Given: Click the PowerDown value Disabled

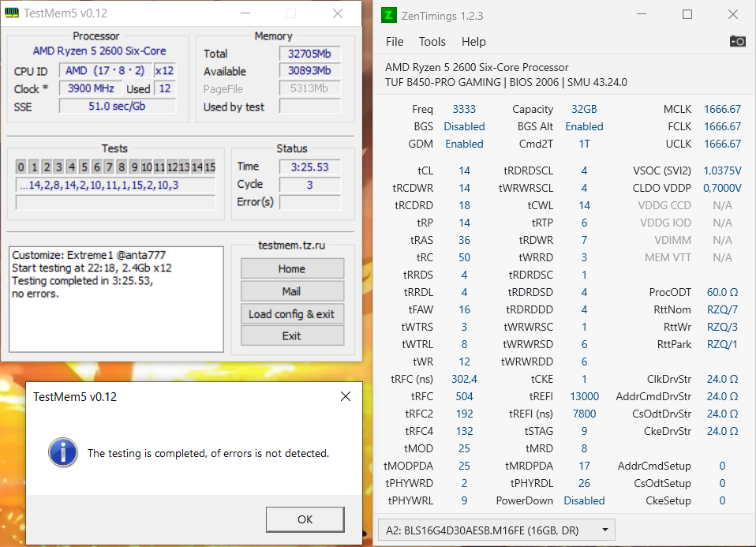Looking at the screenshot, I should pos(584,500).
